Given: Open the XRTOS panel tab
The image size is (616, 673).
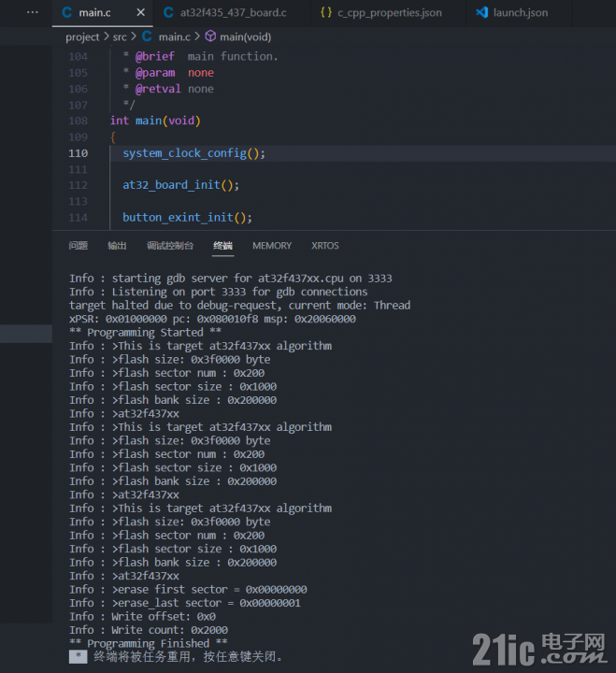Looking at the screenshot, I should tap(325, 246).
